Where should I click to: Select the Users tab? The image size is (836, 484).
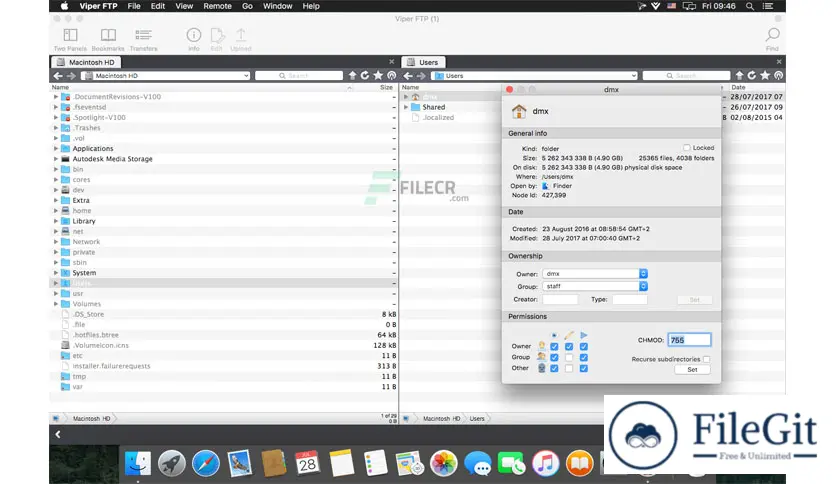(x=423, y=62)
